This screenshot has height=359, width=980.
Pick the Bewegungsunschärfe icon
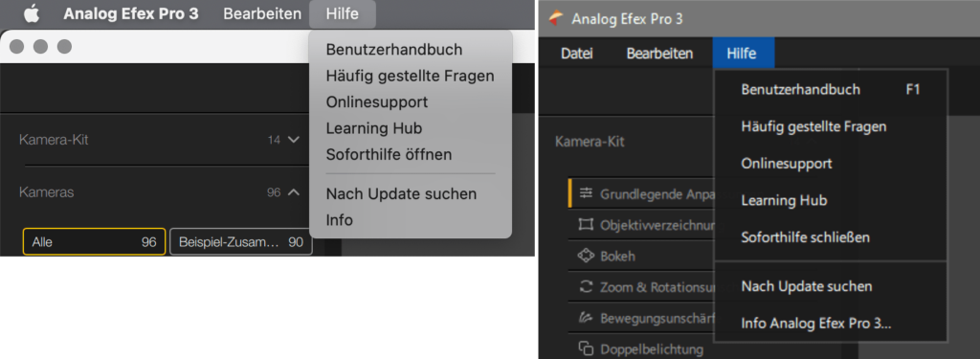[586, 319]
